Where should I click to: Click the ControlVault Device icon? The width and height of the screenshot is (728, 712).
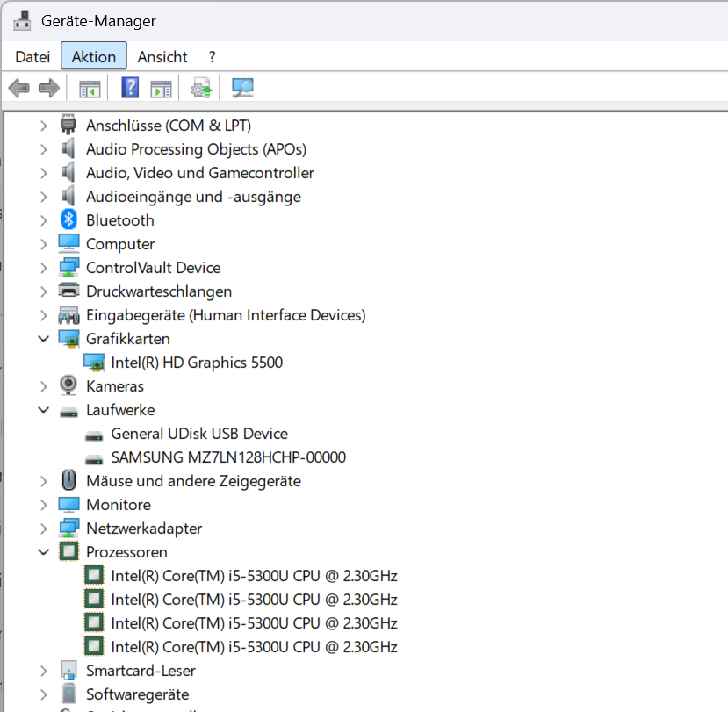click(x=68, y=268)
